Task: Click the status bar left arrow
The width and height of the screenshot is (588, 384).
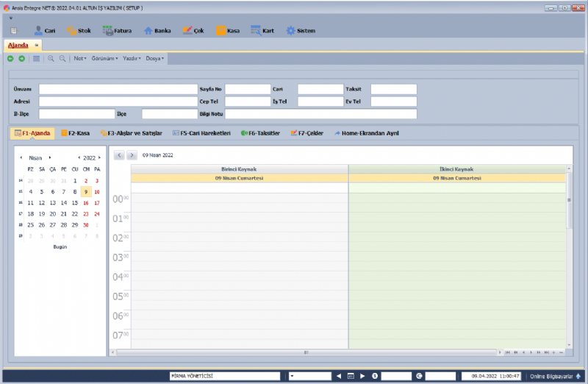Action: coord(339,376)
